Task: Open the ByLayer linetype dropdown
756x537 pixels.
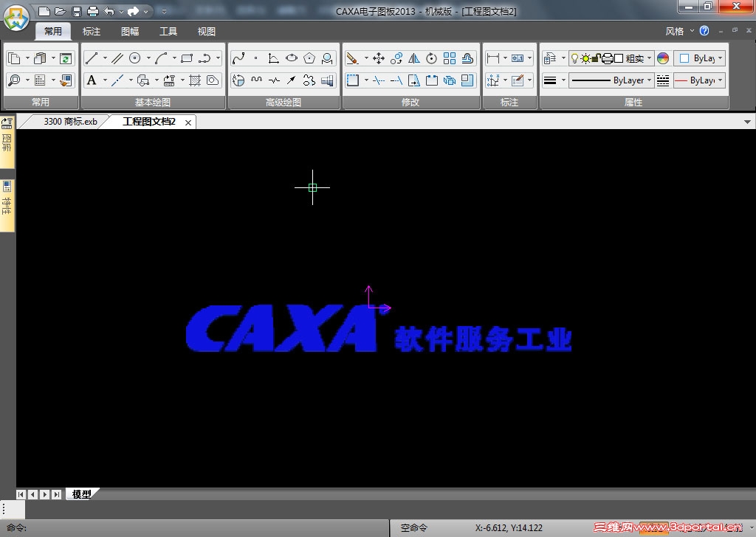Action: pos(611,80)
